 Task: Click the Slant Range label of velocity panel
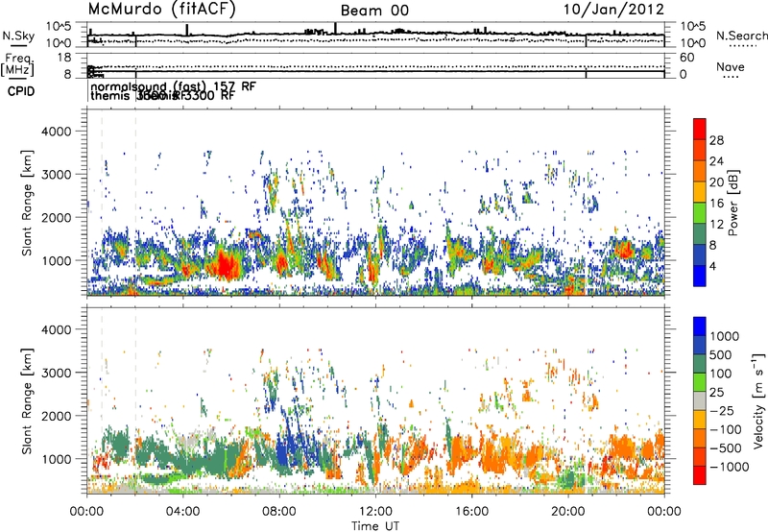click(27, 400)
